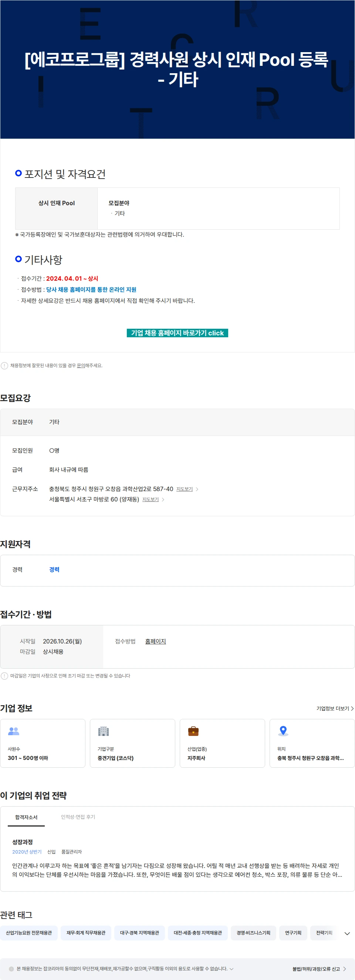Click the 품질관리자 label in cover letter

(x=71, y=852)
